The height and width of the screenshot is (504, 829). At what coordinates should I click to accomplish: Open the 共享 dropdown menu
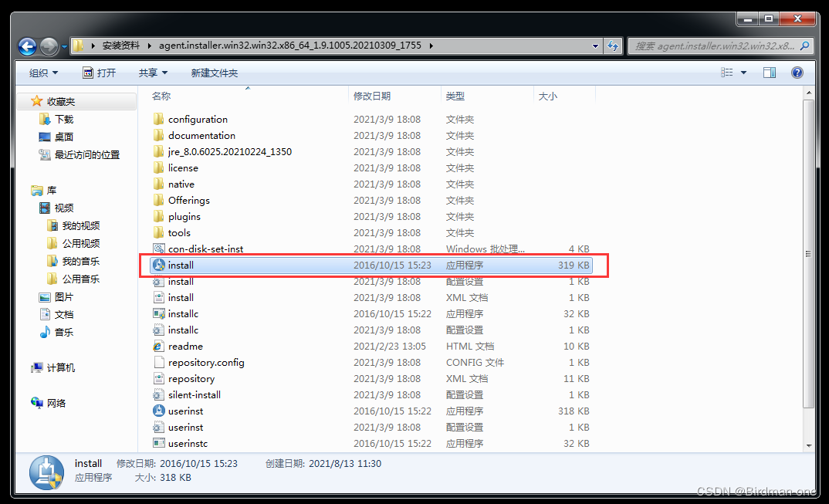[153, 73]
